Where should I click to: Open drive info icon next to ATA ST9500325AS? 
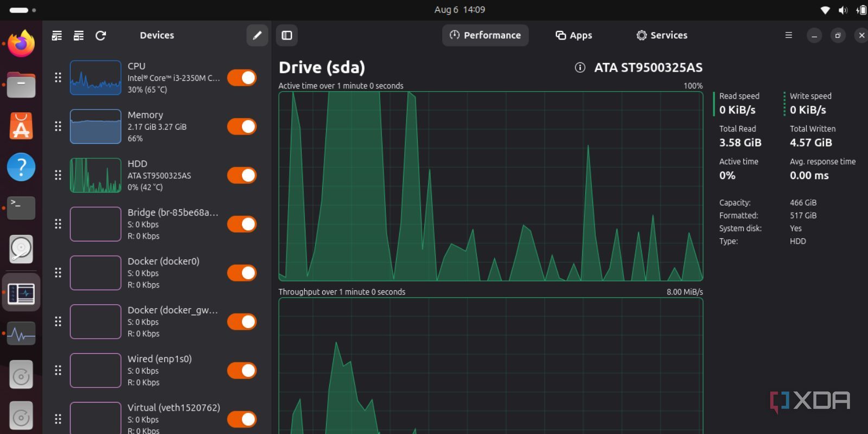coord(580,67)
